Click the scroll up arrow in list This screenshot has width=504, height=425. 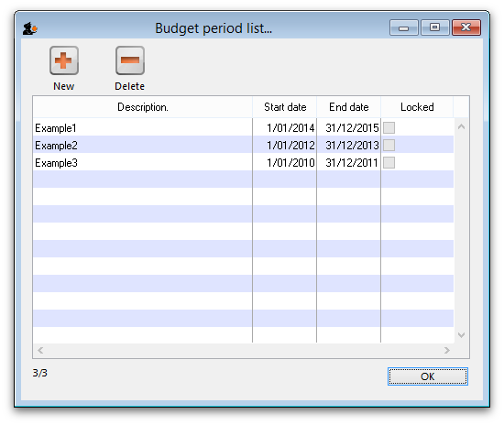[461, 127]
